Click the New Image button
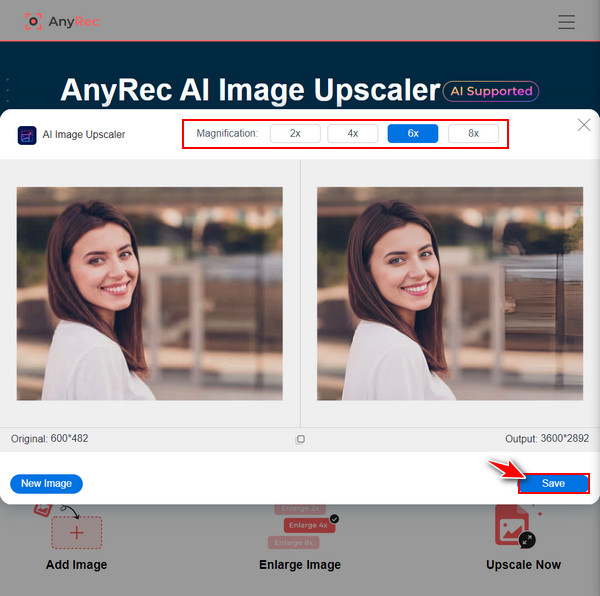The width and height of the screenshot is (600, 596). 46,484
